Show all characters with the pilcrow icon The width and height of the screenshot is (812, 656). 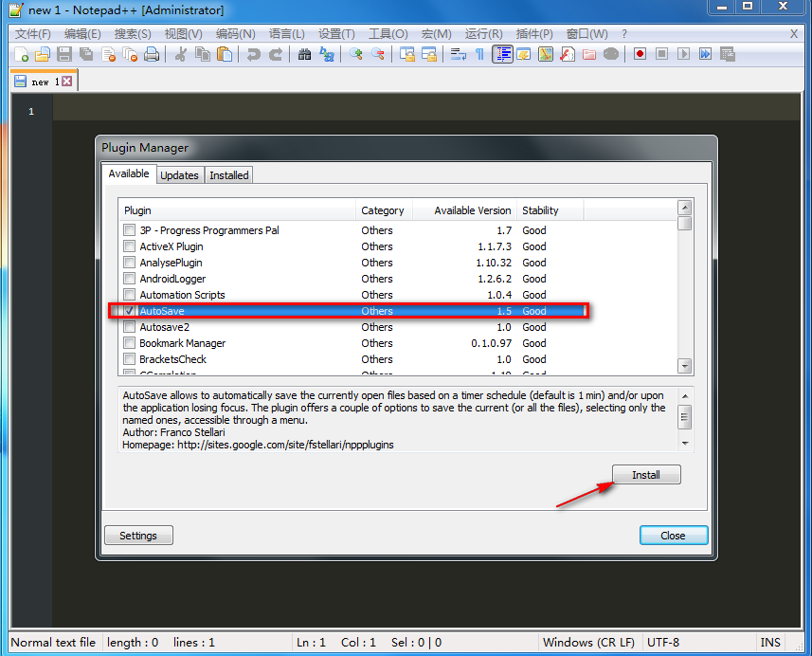[479, 54]
